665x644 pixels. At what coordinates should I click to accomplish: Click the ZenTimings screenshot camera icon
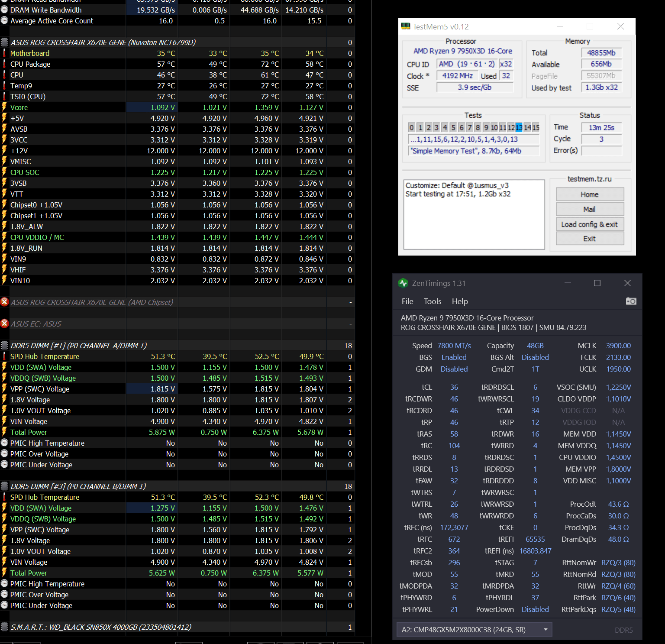point(631,301)
